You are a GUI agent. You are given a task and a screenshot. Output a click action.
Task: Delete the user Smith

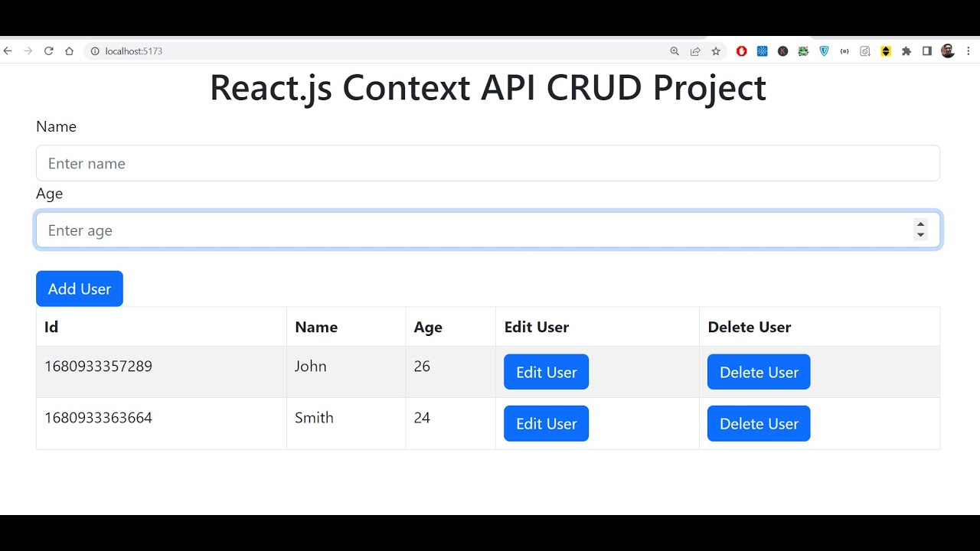click(x=758, y=423)
